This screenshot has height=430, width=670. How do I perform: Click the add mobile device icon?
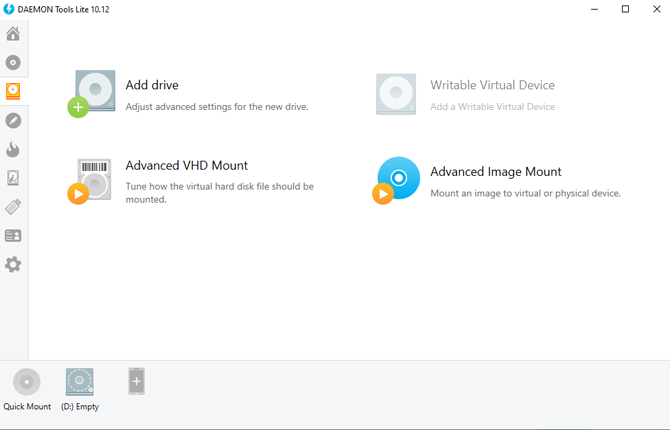tap(137, 381)
